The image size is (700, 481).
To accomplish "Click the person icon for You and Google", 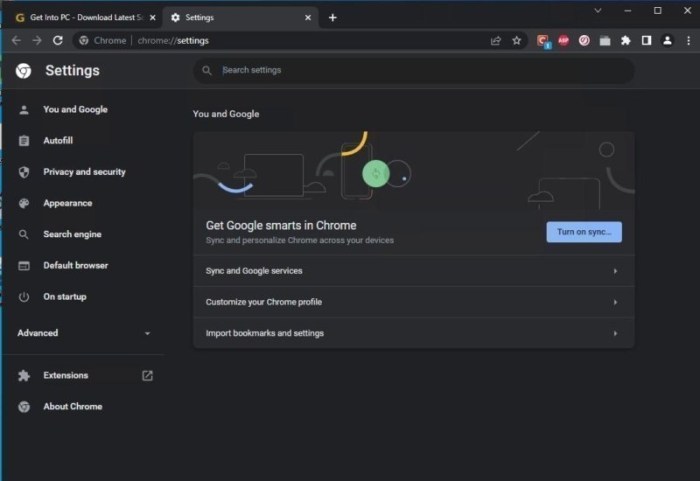I will 24,110.
